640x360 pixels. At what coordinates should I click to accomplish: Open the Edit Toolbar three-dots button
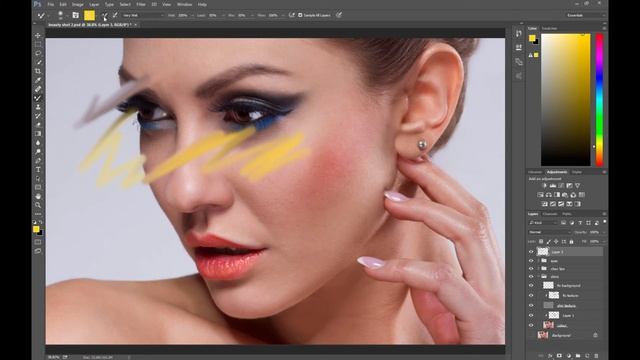[38, 214]
